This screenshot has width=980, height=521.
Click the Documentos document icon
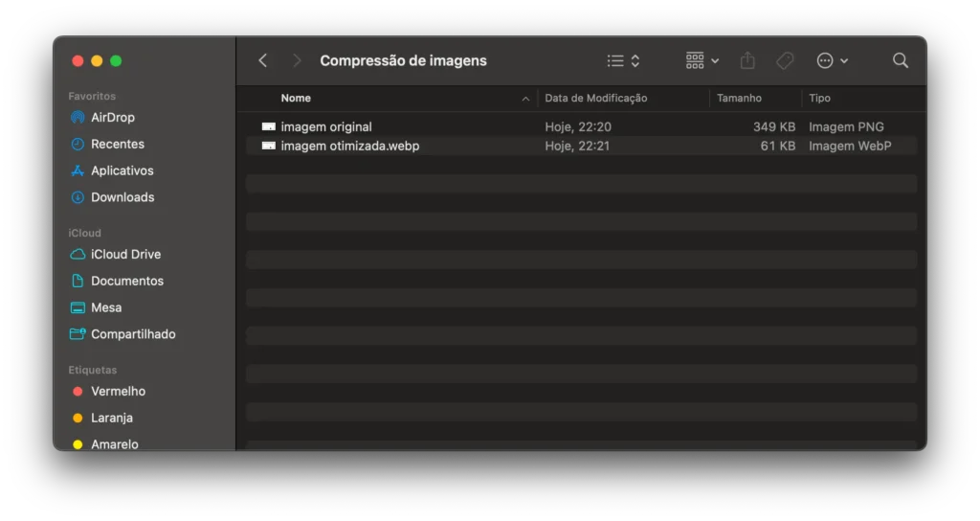[78, 281]
